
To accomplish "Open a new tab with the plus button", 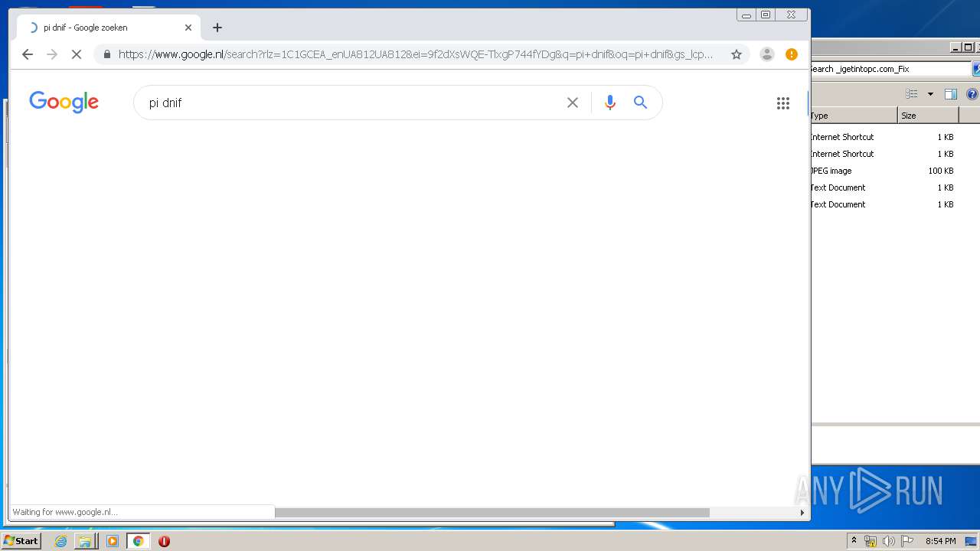I will 217,28.
